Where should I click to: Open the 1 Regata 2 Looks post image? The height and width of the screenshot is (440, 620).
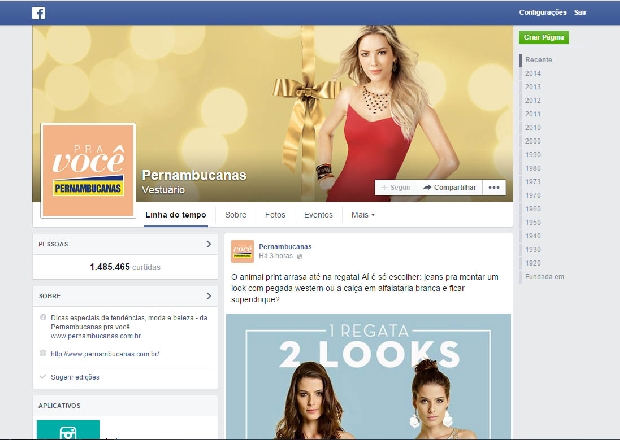click(x=369, y=376)
